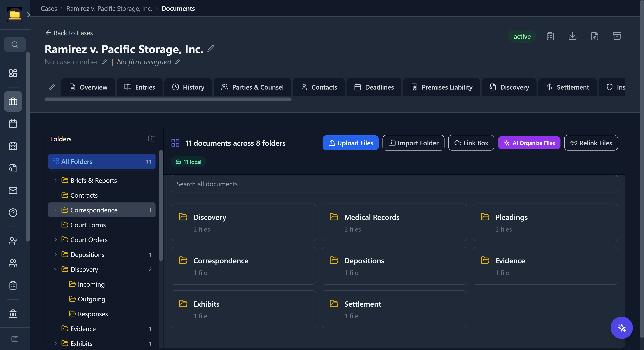The image size is (644, 350).
Task: Open the Pleadings folder card
Action: click(x=545, y=222)
